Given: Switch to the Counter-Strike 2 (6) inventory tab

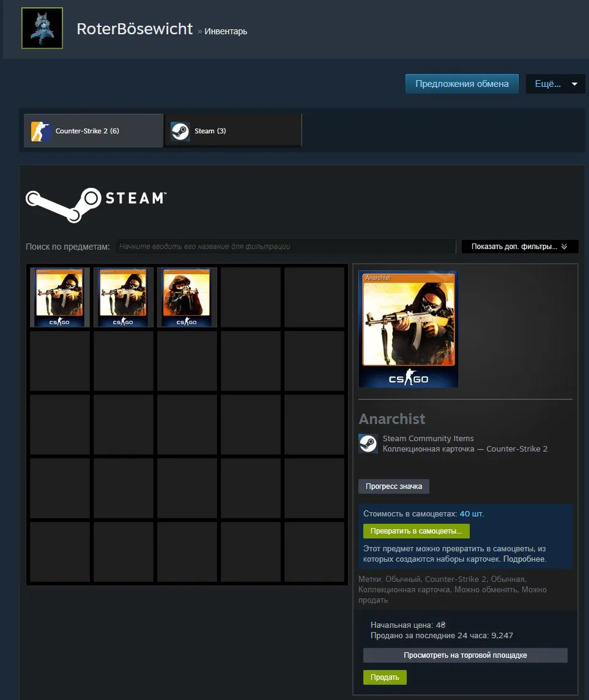Looking at the screenshot, I should coord(93,131).
